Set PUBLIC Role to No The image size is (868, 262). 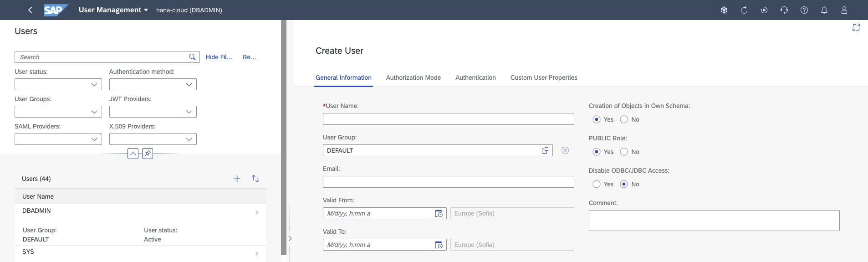pyautogui.click(x=624, y=152)
